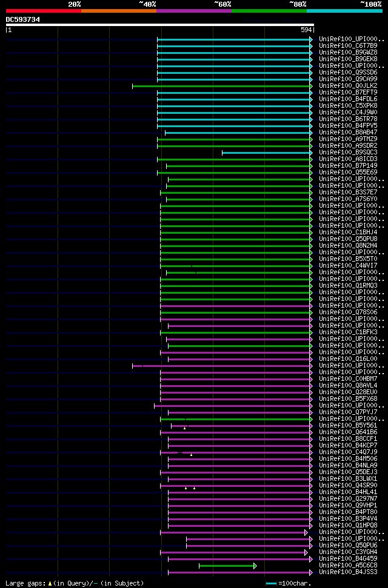The width and height of the screenshot is (388, 588).
Task: Select the UniRef100_Q4SR90 label
Action: pos(348,486)
